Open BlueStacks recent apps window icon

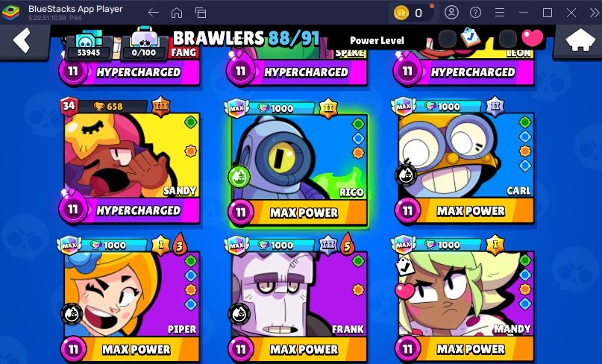201,13
